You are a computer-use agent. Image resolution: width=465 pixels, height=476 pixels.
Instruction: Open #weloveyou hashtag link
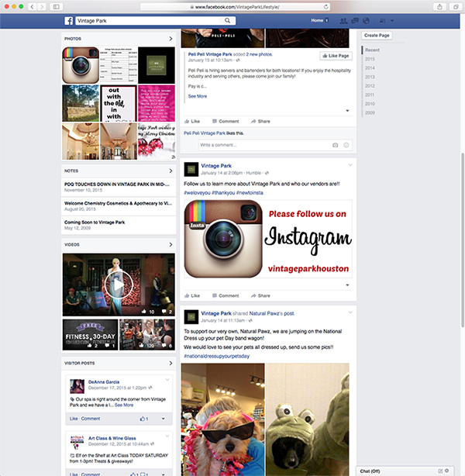(197, 193)
